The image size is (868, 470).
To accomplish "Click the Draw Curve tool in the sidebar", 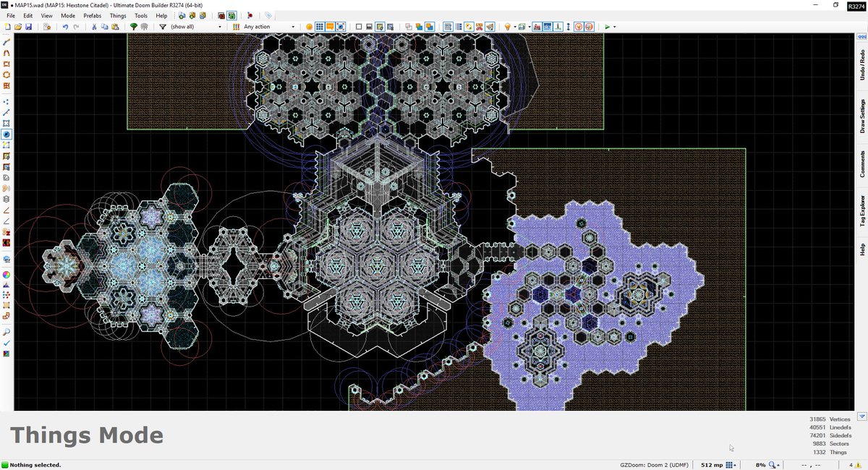I will click(7, 52).
